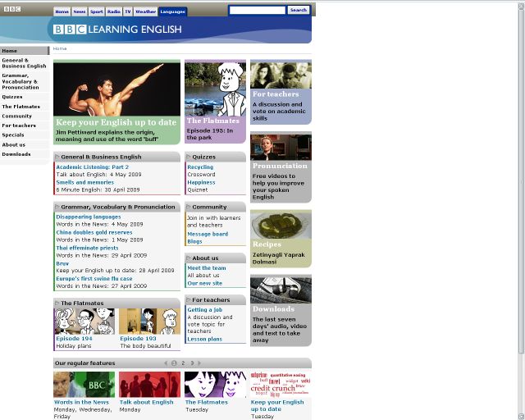Open Europe's first swine flu case link
Image resolution: width=525 pixels, height=420 pixels.
94,278
